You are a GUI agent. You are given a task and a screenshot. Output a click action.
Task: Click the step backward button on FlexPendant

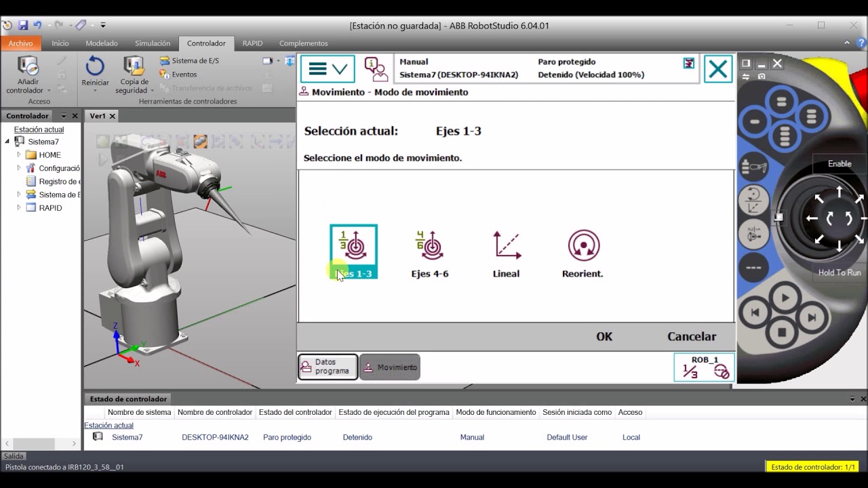point(754,314)
